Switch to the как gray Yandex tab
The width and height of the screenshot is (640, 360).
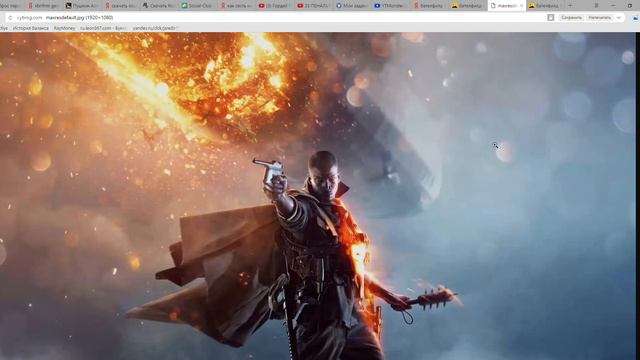[x=235, y=6]
